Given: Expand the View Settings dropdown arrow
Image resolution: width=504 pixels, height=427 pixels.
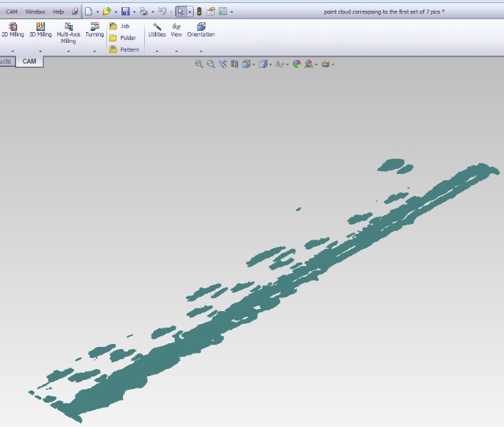Looking at the screenshot, I should [x=333, y=64].
